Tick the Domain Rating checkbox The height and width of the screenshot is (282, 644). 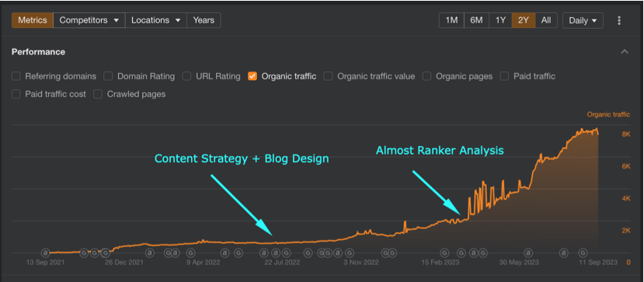coord(108,76)
